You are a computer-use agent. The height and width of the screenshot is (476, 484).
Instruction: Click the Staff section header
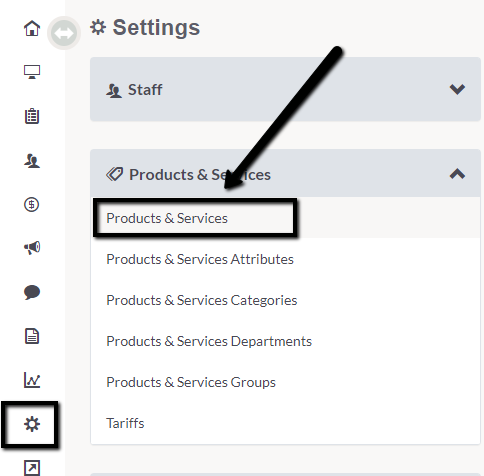(285, 89)
